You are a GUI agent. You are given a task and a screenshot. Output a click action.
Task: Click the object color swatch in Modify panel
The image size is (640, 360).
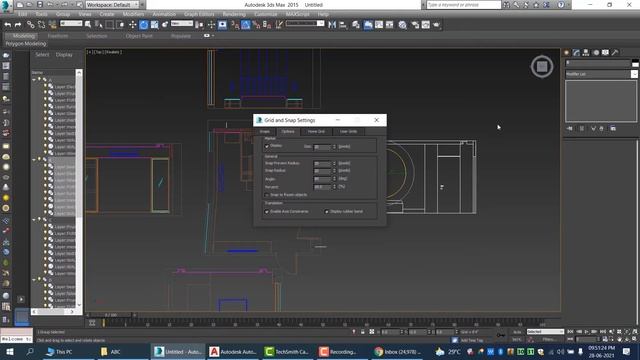pos(635,63)
